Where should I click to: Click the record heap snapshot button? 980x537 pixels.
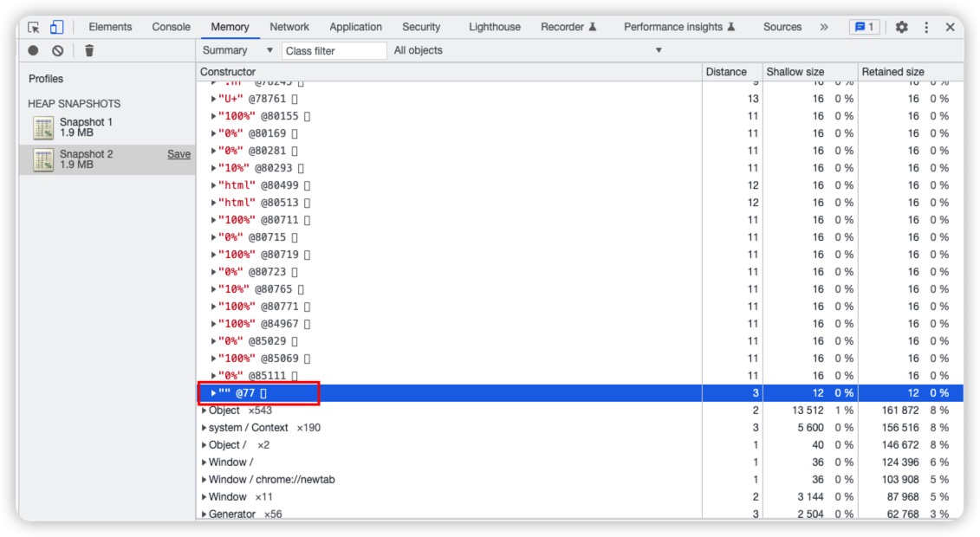(34, 51)
